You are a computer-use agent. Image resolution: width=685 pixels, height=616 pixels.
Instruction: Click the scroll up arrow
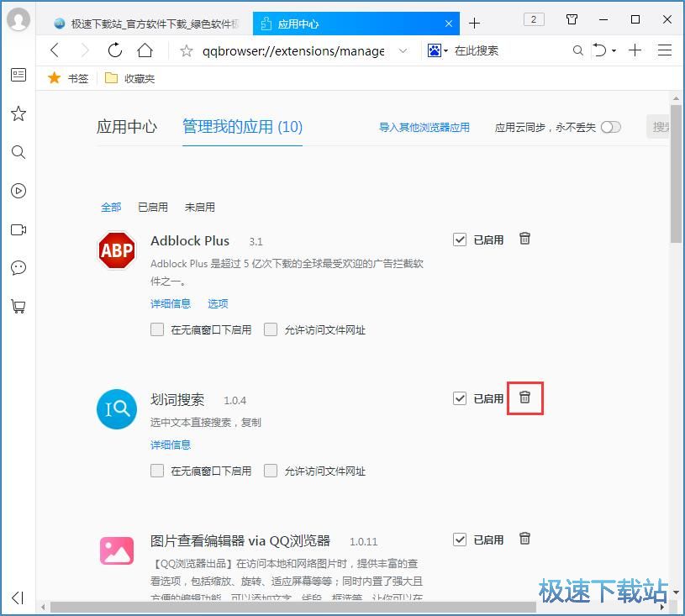[x=676, y=97]
